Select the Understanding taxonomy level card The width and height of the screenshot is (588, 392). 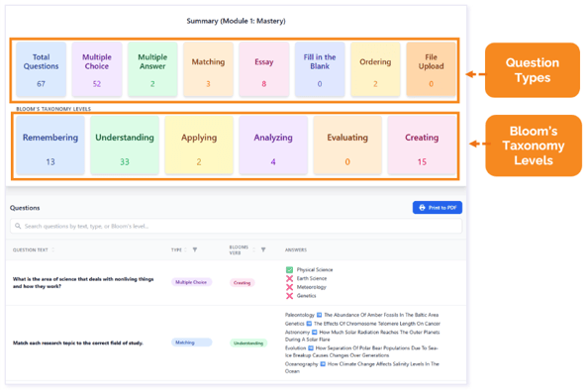pyautogui.click(x=125, y=146)
